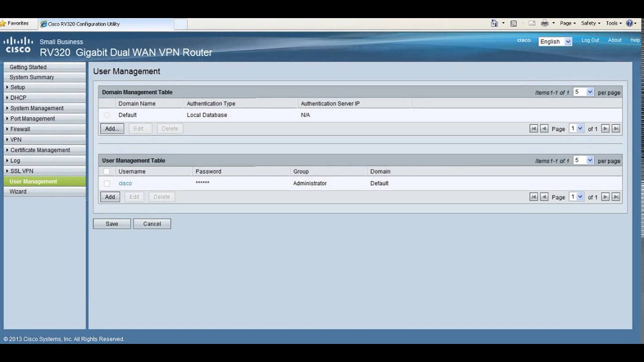644x362 pixels.
Task: Click the About link
Action: (x=615, y=40)
